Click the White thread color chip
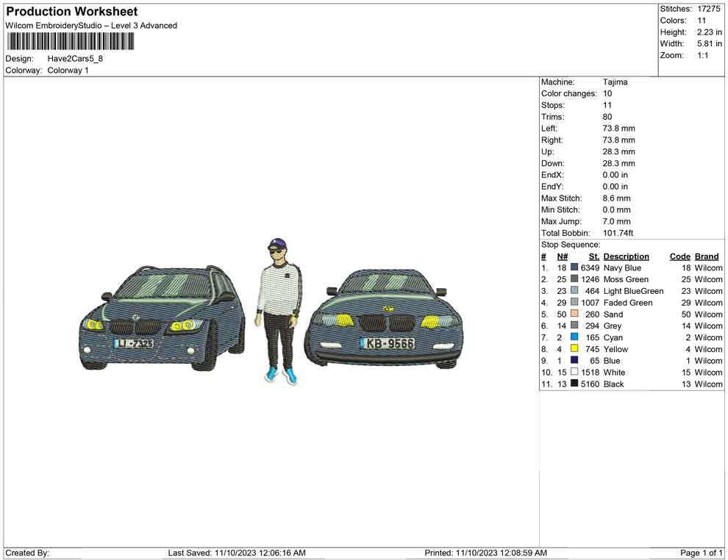728x560 pixels. [572, 373]
